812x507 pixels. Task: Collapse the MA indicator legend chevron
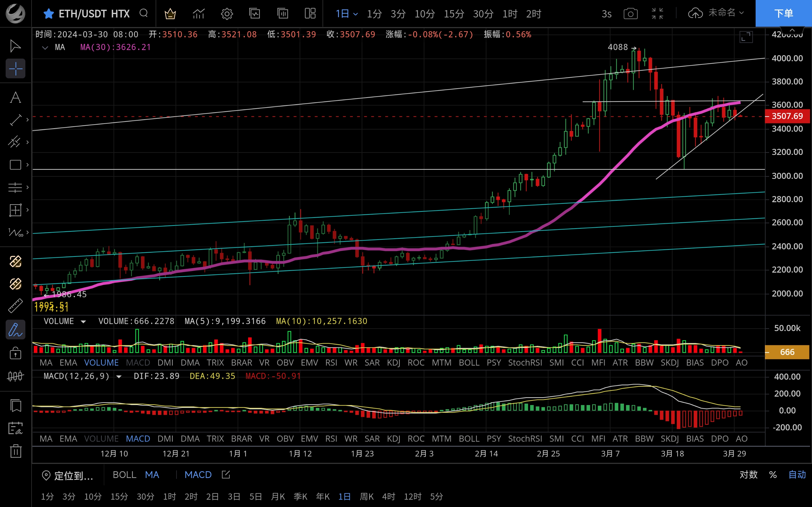[x=45, y=48]
